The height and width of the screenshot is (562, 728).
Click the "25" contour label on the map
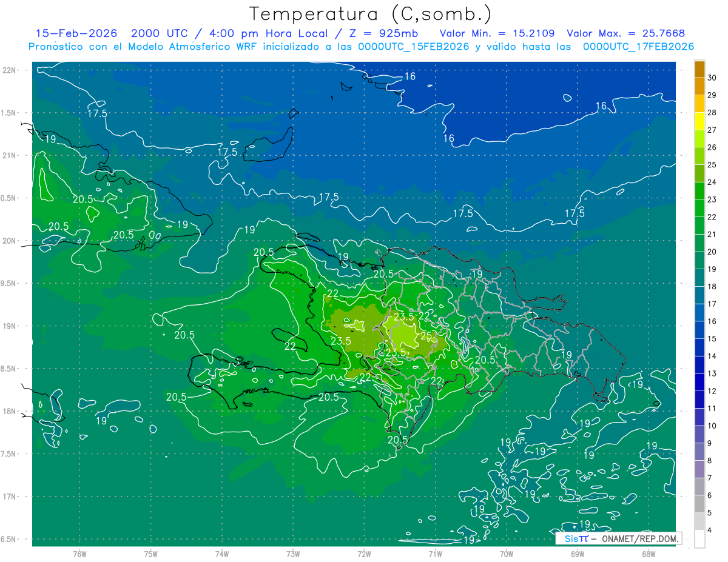click(426, 336)
